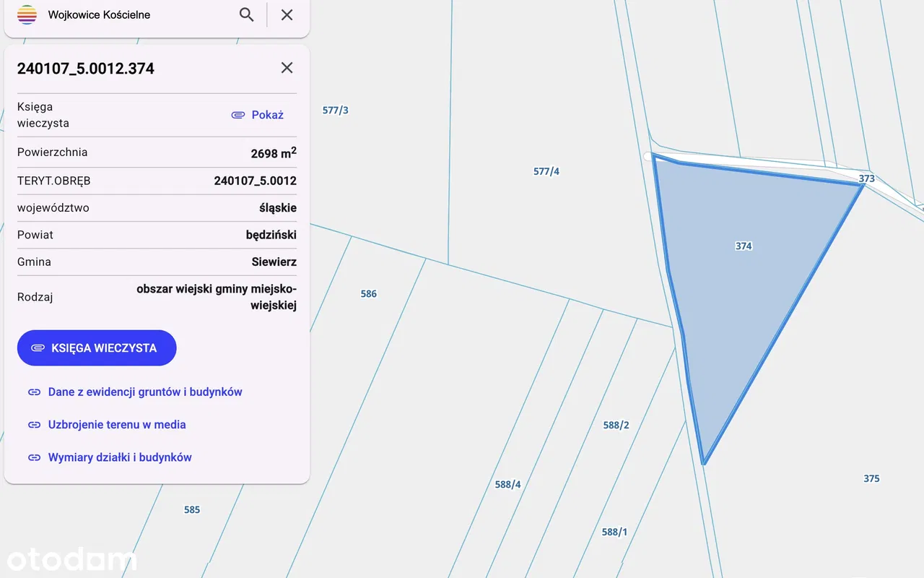Click parcel 577/3 label on map
This screenshot has height=578, width=924.
coord(335,111)
